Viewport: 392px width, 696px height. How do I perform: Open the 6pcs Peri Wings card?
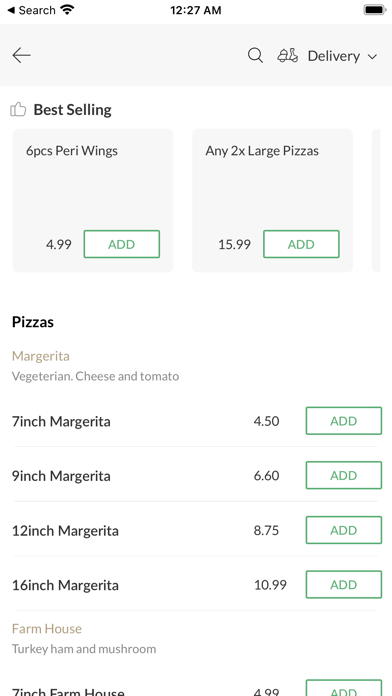point(93,200)
